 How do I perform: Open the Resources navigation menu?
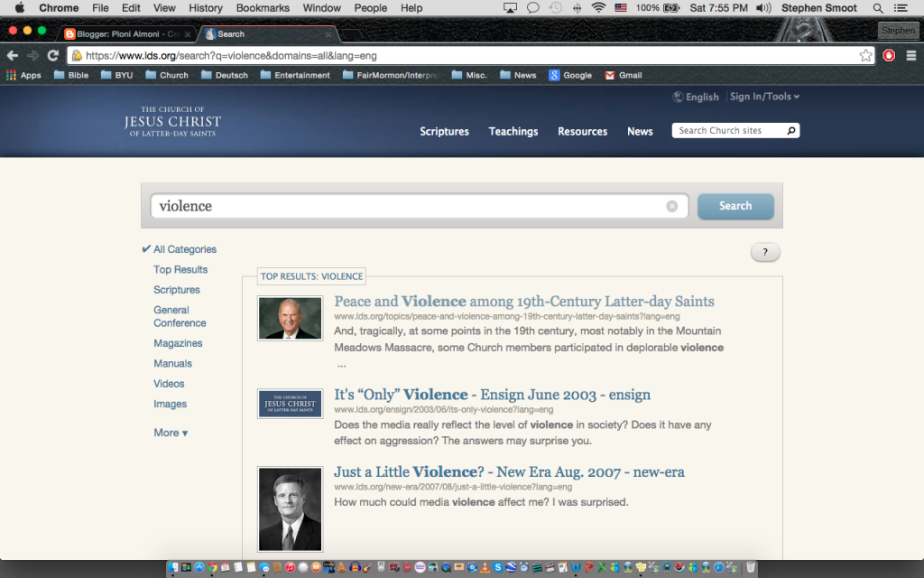(582, 131)
